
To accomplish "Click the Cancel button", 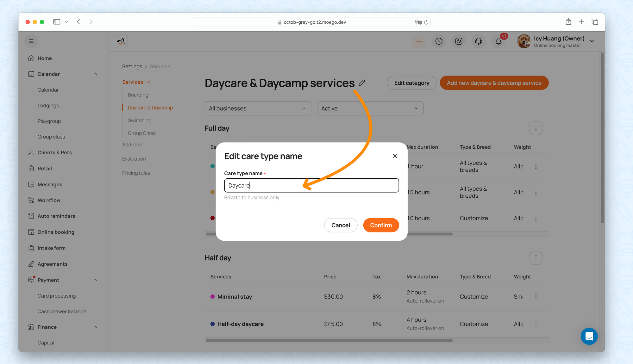I will tap(341, 225).
